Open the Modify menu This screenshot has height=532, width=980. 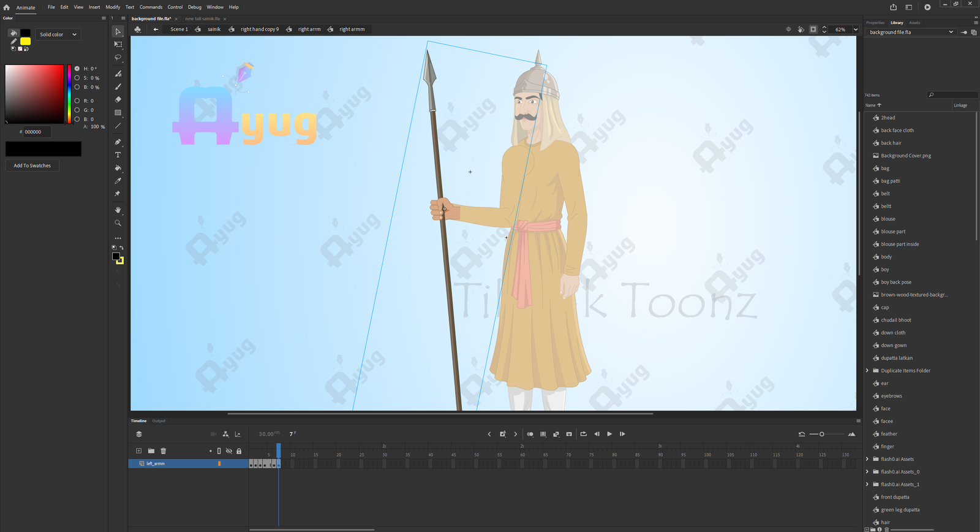coord(113,7)
